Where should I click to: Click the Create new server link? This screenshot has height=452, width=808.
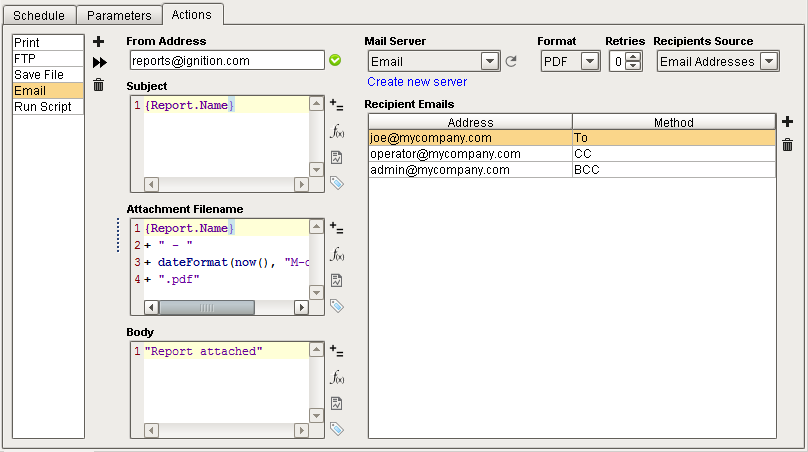pos(417,82)
